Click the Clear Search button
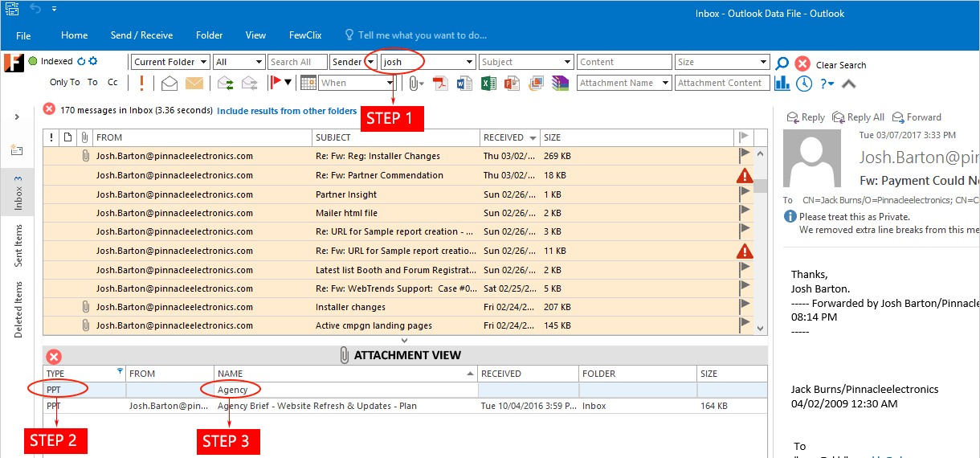 [x=840, y=65]
